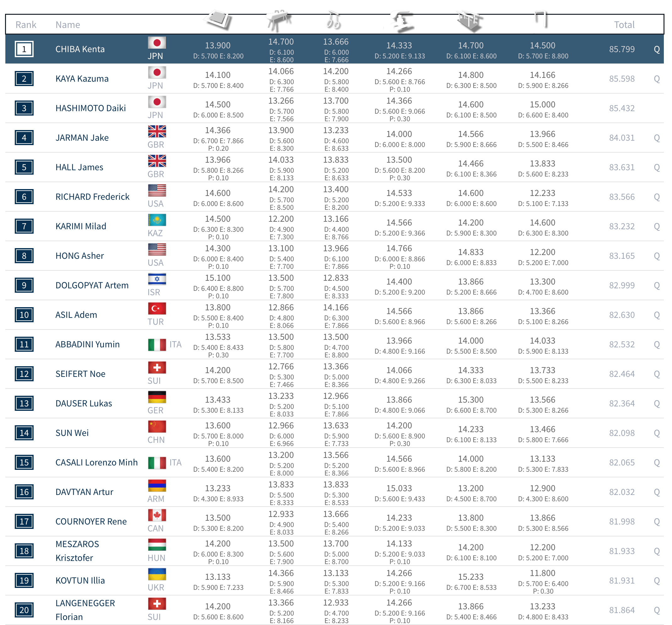Click Canada flag beside COURNOYER Rene
The height and width of the screenshot is (625, 672).
click(157, 515)
